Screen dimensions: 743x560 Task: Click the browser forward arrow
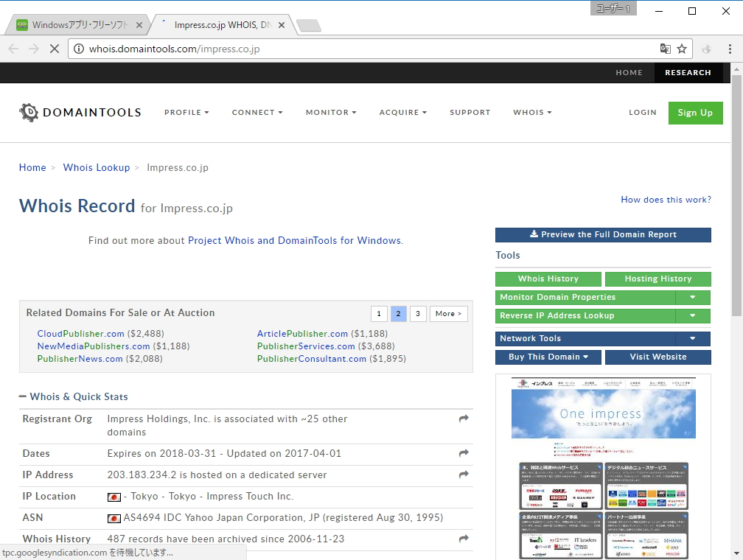[x=34, y=49]
